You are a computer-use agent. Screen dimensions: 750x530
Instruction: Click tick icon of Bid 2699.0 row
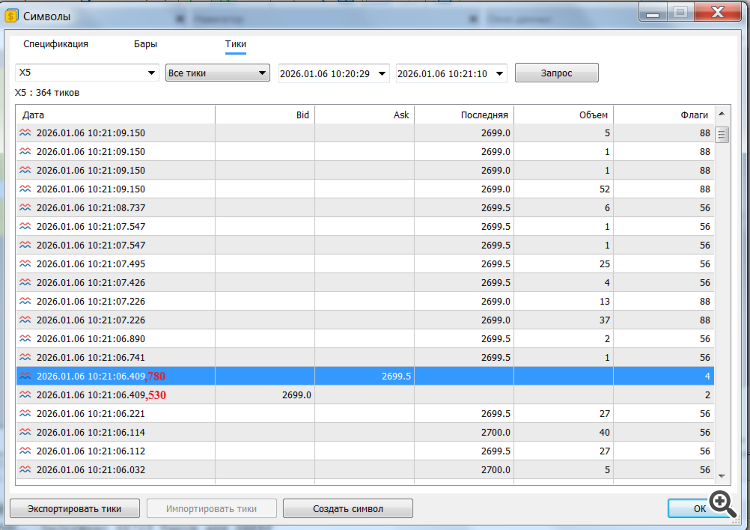(x=25, y=395)
